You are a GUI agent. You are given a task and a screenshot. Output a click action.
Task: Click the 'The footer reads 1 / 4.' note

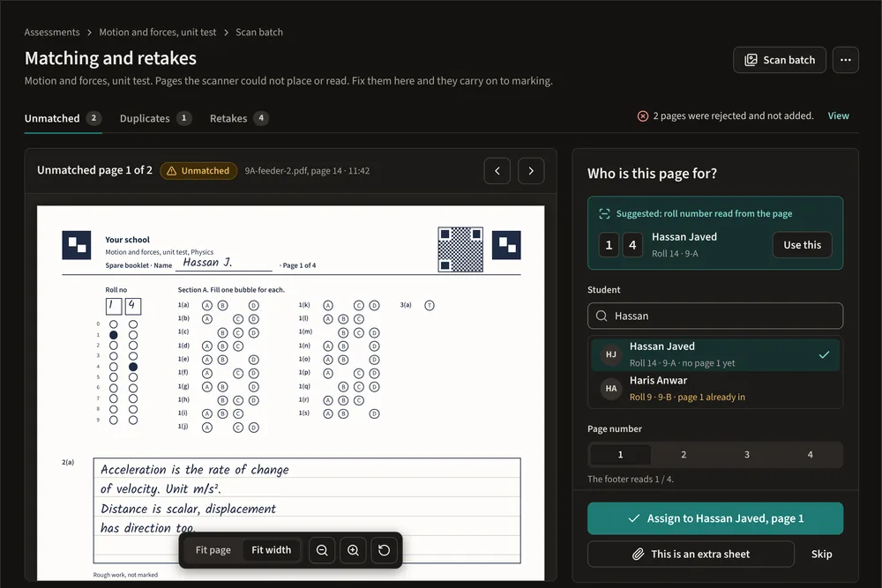631,480
